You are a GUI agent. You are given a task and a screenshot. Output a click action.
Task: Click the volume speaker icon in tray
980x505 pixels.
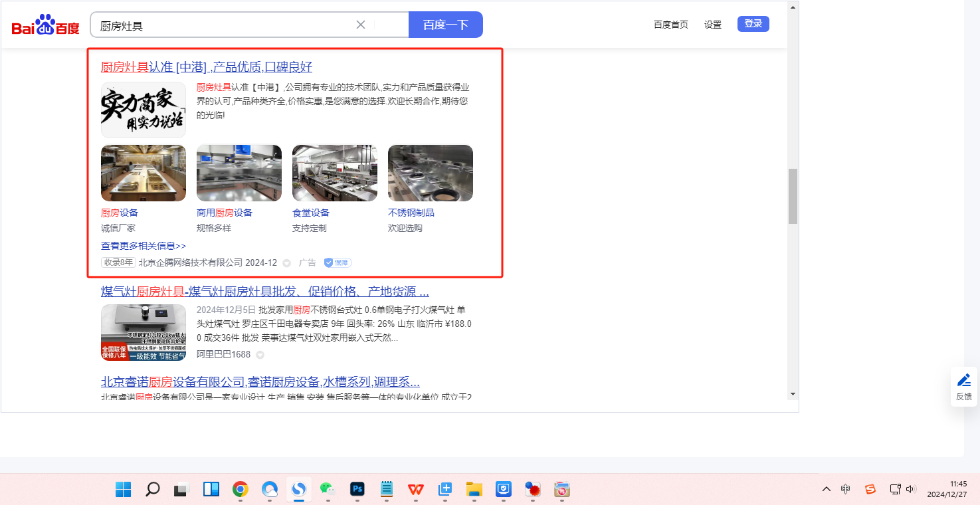point(910,489)
